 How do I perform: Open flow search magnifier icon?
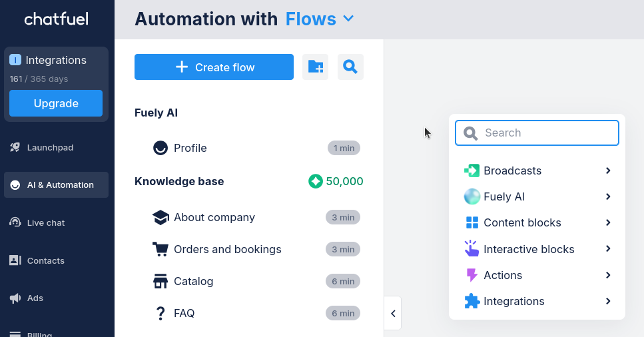coord(350,67)
